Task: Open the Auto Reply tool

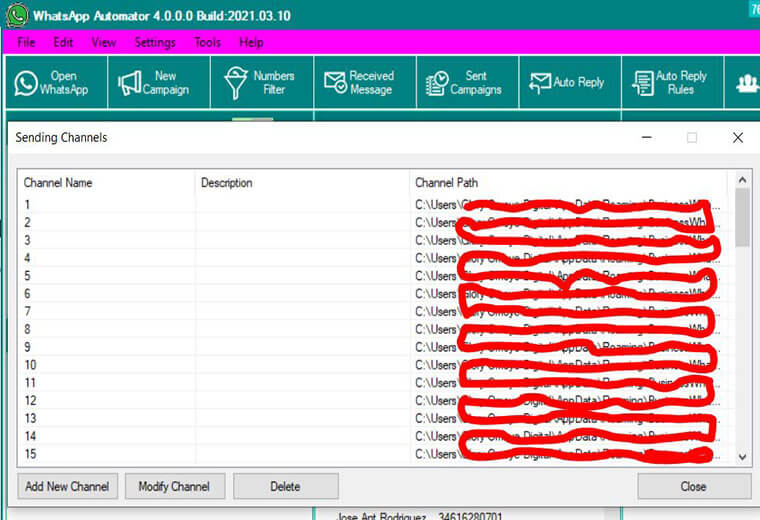Action: (570, 82)
